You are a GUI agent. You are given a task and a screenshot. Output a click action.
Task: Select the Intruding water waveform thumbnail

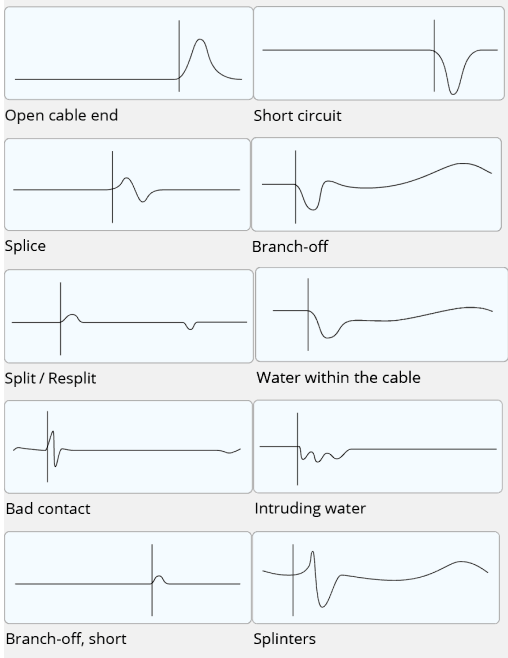click(x=378, y=446)
